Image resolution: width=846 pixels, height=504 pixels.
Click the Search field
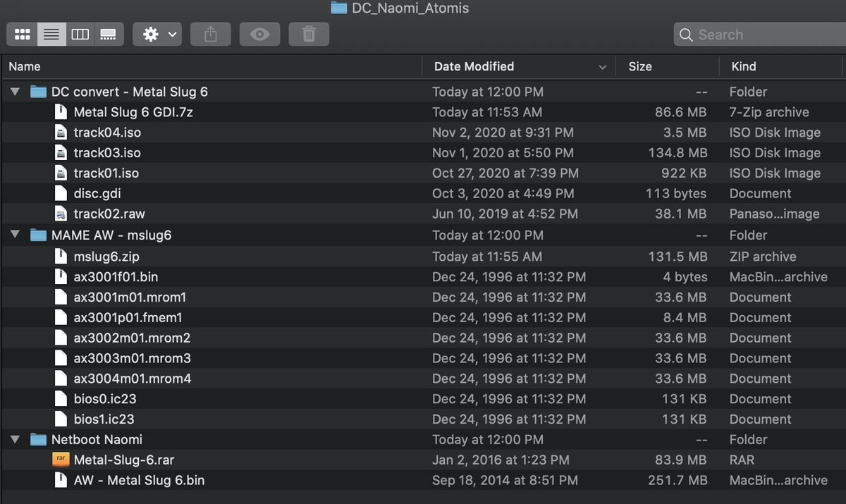(760, 34)
